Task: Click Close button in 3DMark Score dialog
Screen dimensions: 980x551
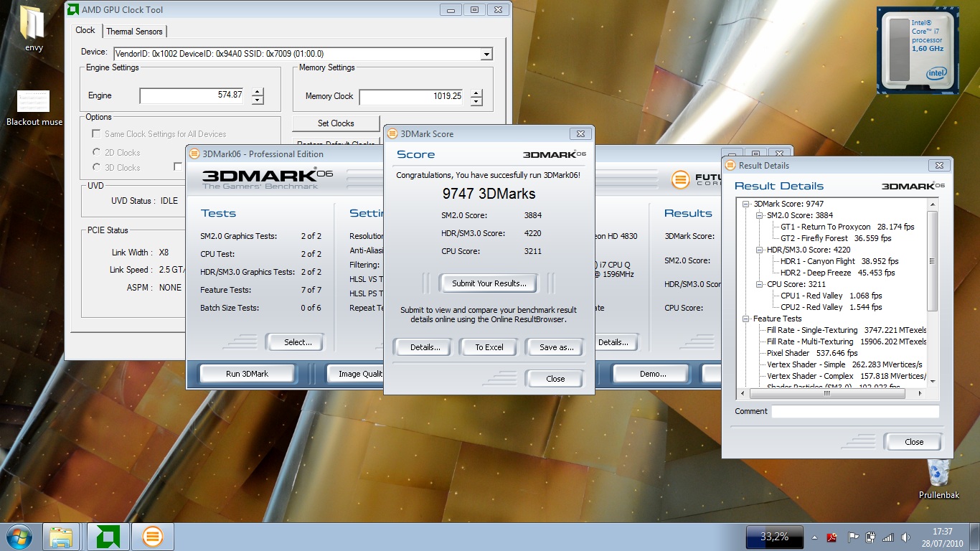Action: click(x=555, y=379)
